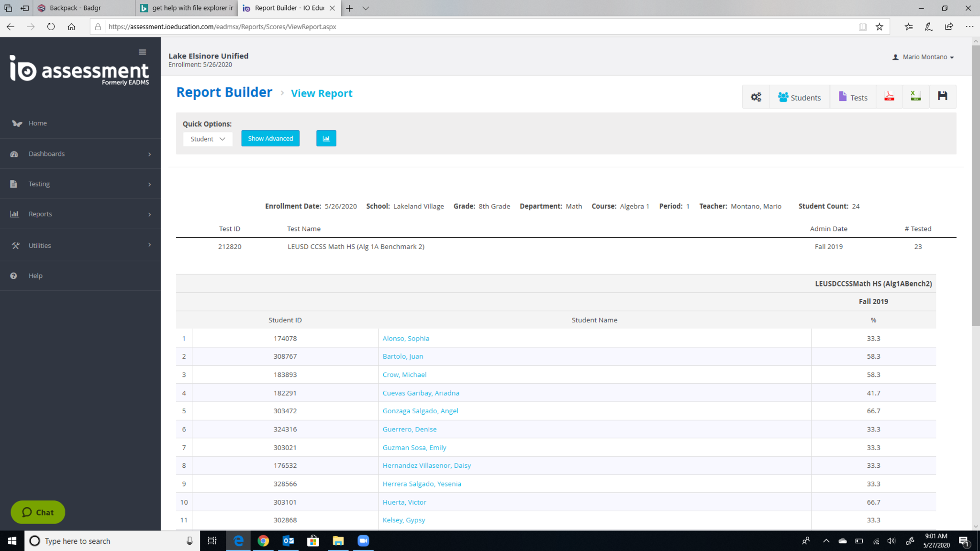Click the browser address bar URL
Viewport: 980px width, 551px height.
[x=223, y=27]
